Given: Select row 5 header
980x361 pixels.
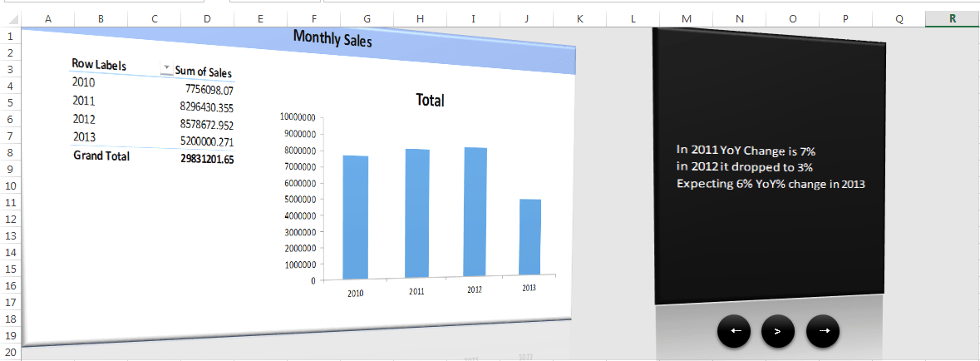Looking at the screenshot, I should click(x=11, y=102).
